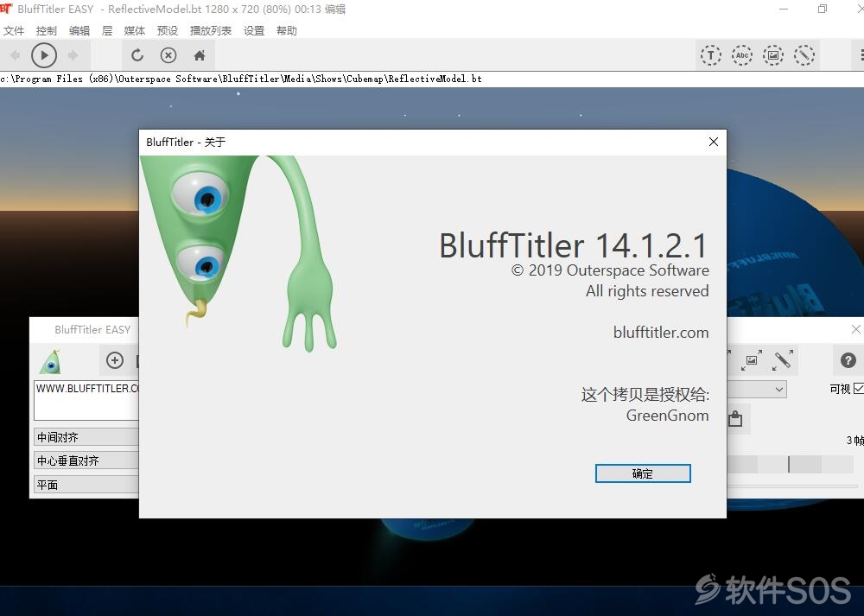Toggle the 可视 visibility checkbox

coord(859,389)
